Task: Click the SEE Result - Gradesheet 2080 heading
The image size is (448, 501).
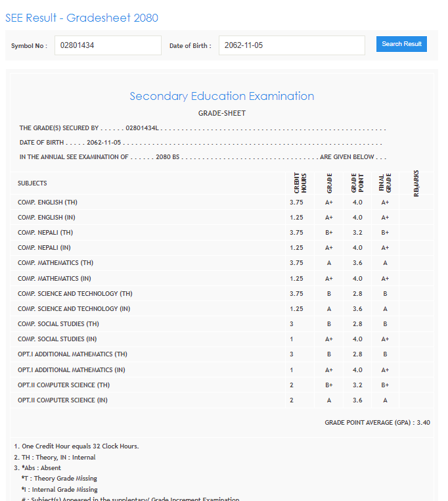Action: coord(81,18)
